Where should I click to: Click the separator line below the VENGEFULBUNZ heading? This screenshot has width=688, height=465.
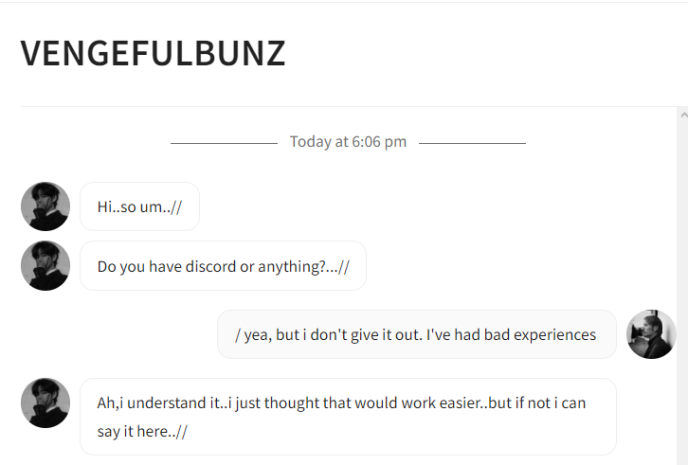(x=349, y=106)
